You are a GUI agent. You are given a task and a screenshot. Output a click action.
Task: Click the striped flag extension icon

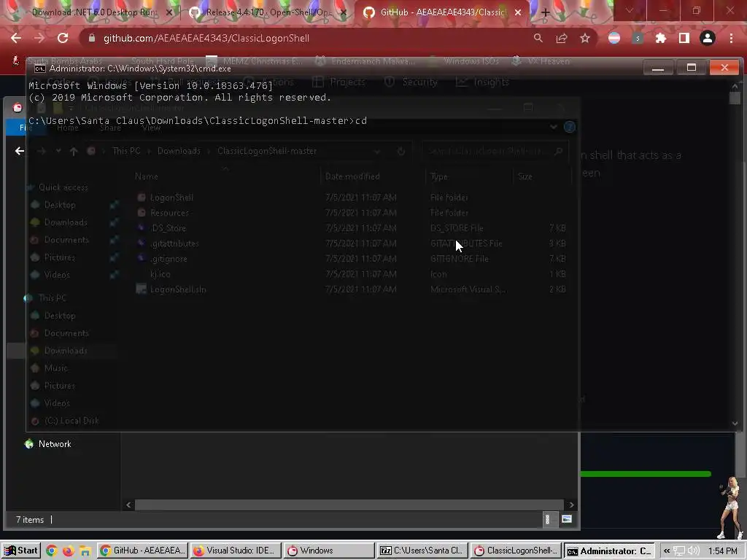614,38
